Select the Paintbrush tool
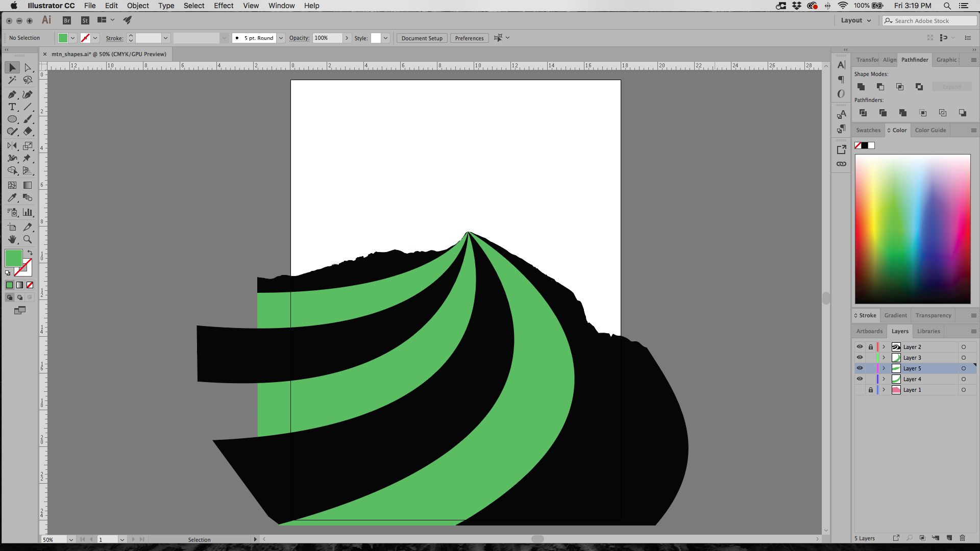Viewport: 980px width, 551px height. pos(28,119)
